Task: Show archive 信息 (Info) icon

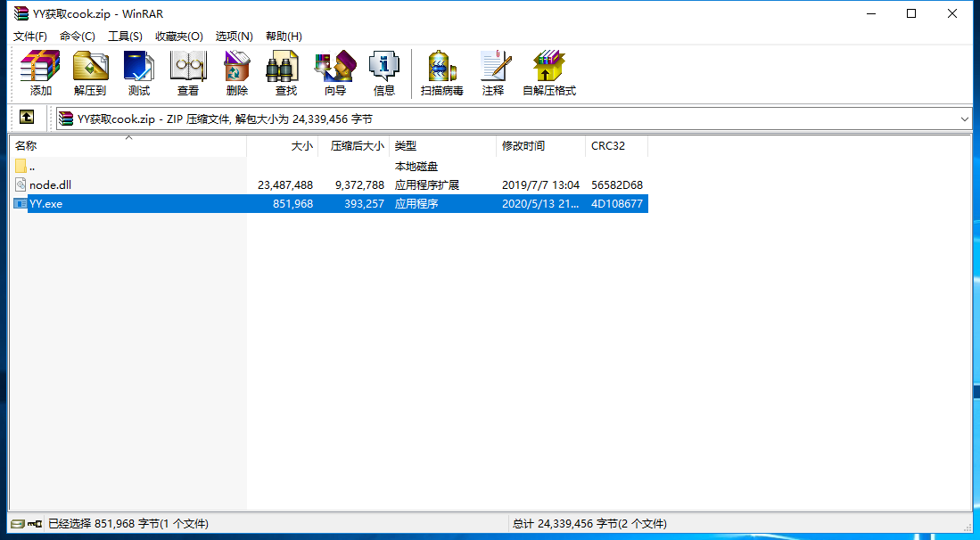Action: [384, 73]
